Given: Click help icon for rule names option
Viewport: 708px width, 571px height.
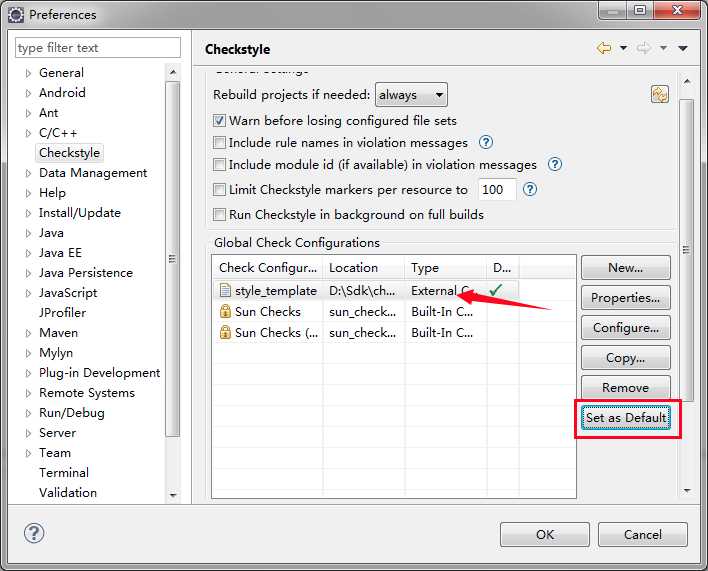Looking at the screenshot, I should coord(485,143).
